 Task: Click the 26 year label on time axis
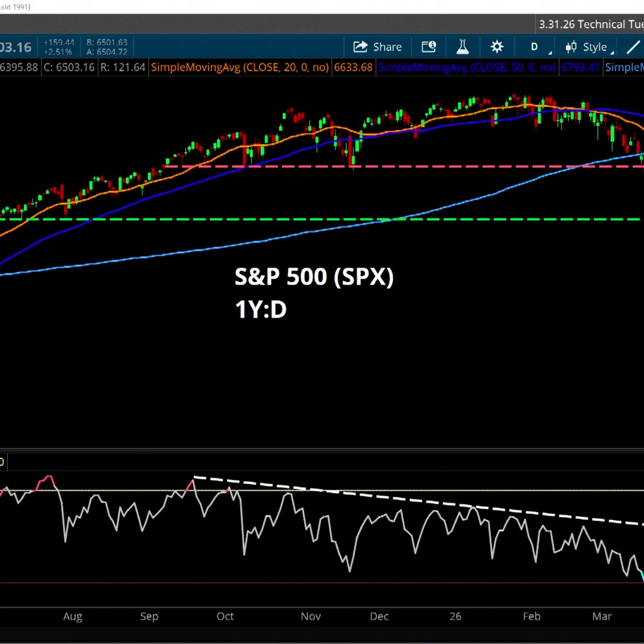(x=455, y=616)
